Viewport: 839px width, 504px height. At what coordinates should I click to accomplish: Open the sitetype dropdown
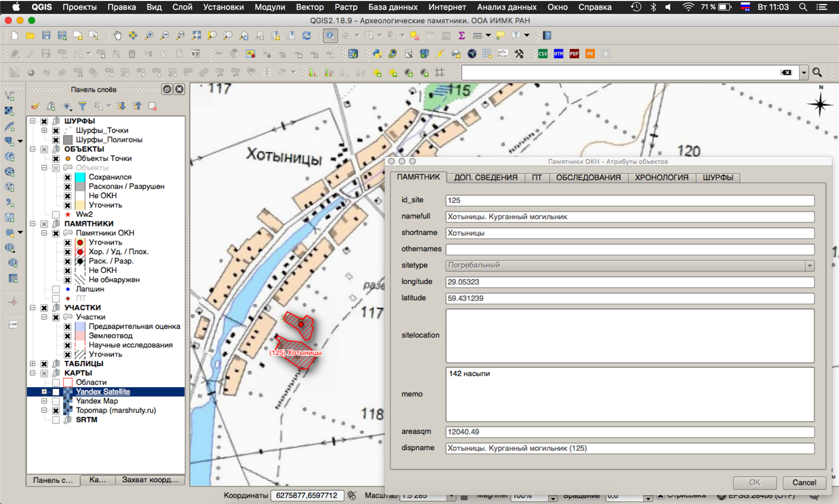click(x=809, y=265)
